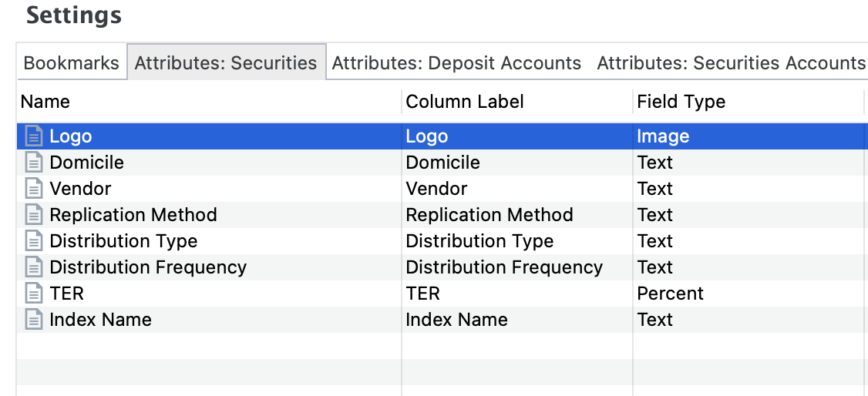This screenshot has height=396, width=868.
Task: Select the Percent field type of TER
Action: 670,294
